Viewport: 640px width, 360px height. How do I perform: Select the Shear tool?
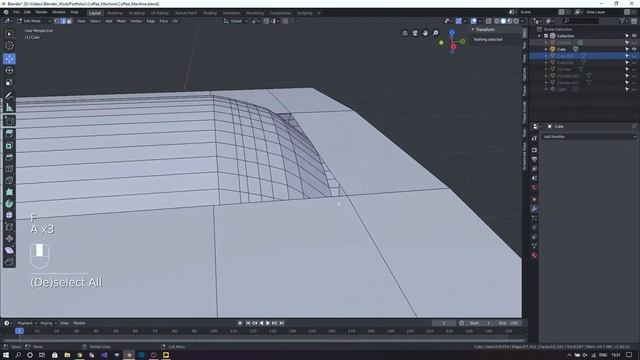coord(9,250)
